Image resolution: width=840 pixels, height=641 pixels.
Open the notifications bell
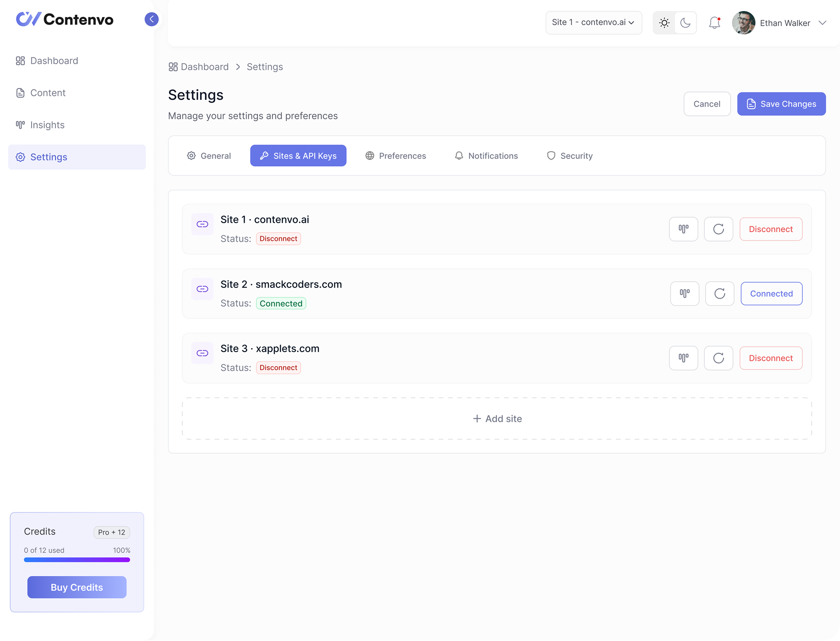click(x=714, y=23)
